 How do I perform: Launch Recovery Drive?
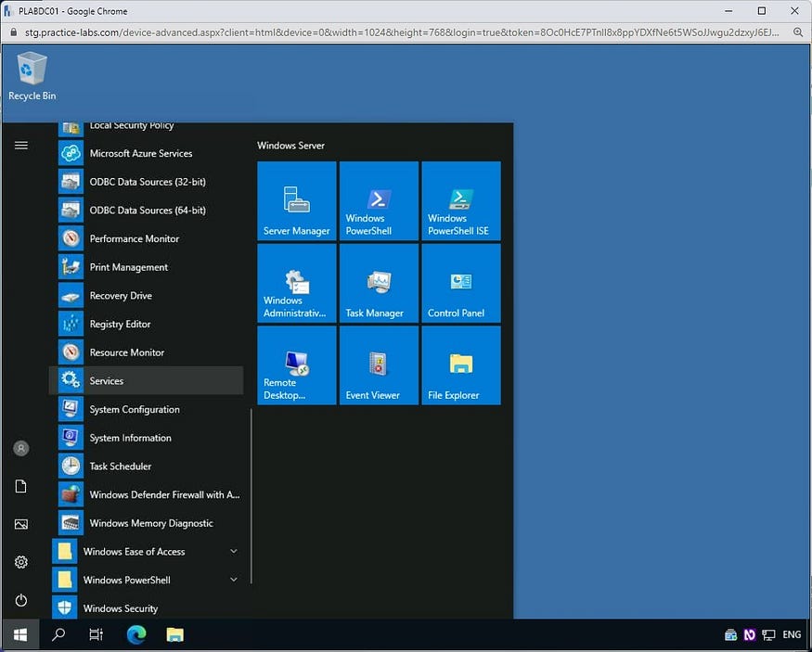(146, 296)
